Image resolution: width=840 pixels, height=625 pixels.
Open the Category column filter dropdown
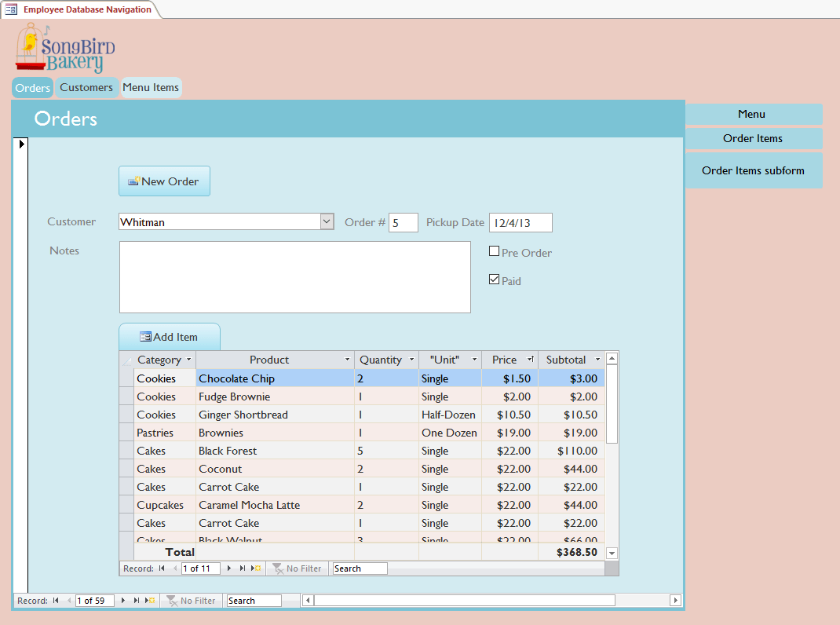[187, 359]
